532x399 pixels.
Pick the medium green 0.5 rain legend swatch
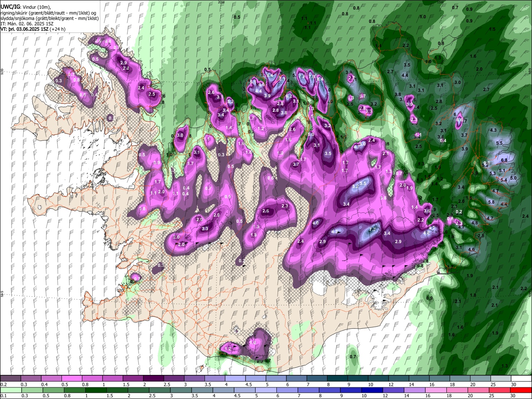coord(53,390)
